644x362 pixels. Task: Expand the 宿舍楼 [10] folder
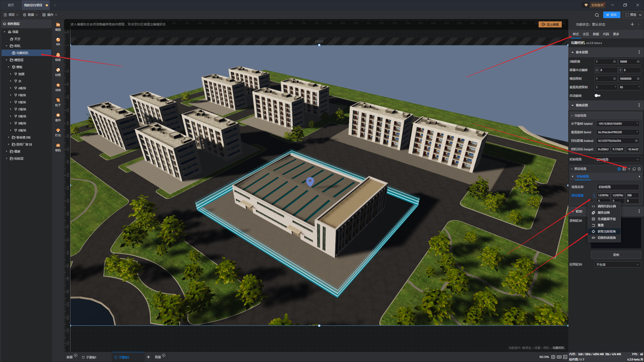pos(9,137)
